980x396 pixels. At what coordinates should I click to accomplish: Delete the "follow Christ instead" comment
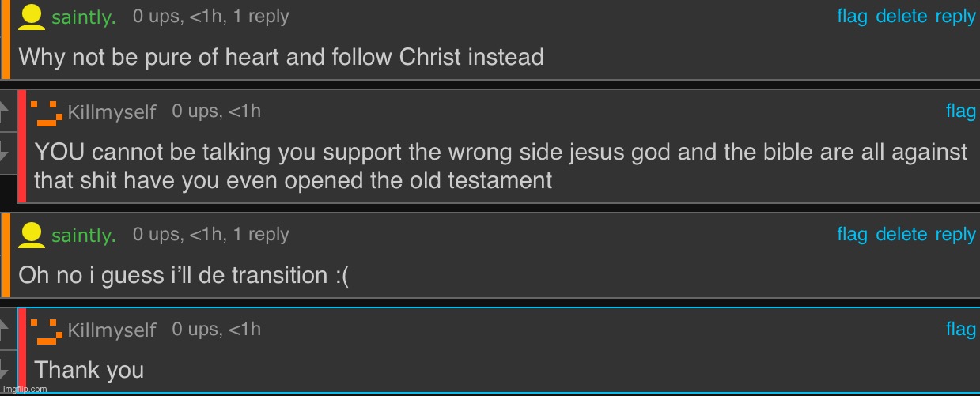[x=901, y=17]
